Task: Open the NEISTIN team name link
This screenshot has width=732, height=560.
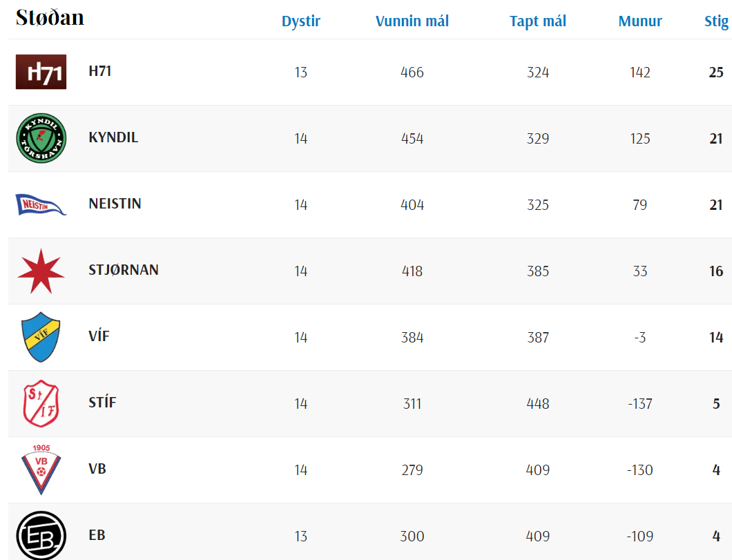Action: (x=115, y=204)
